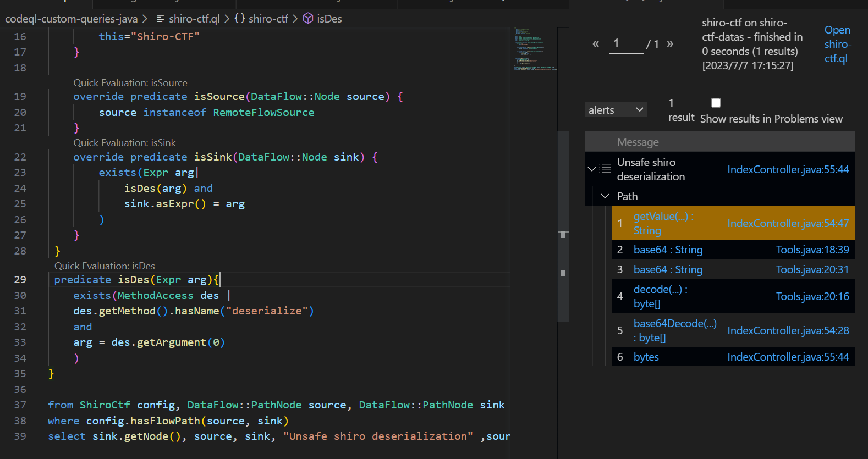Go to previous results page arrow

596,44
